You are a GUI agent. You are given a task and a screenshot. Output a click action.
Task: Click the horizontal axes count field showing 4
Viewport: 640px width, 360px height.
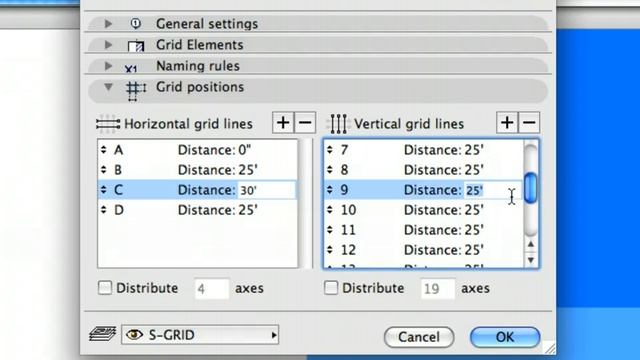[x=212, y=289]
